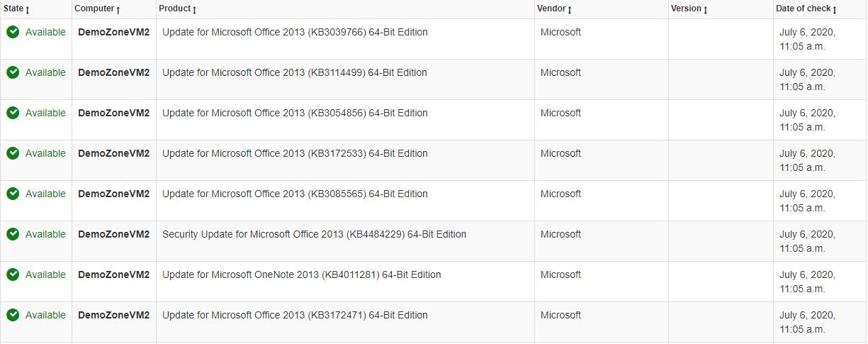Screen dimensions: 868x344
Task: Select product Update for Office 2013 KB3172471
Action: click(x=295, y=315)
